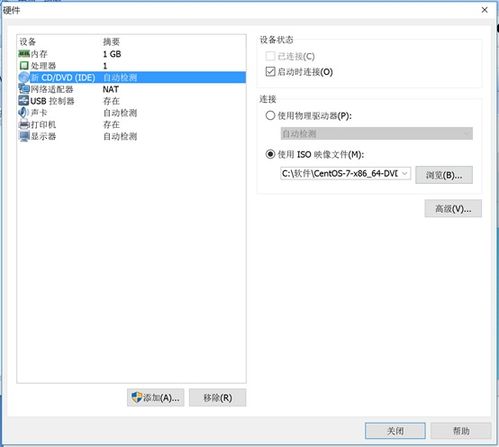This screenshot has height=447, width=499.
Task: Toggle the 启动时连接(O) checkbox
Action: pyautogui.click(x=270, y=72)
